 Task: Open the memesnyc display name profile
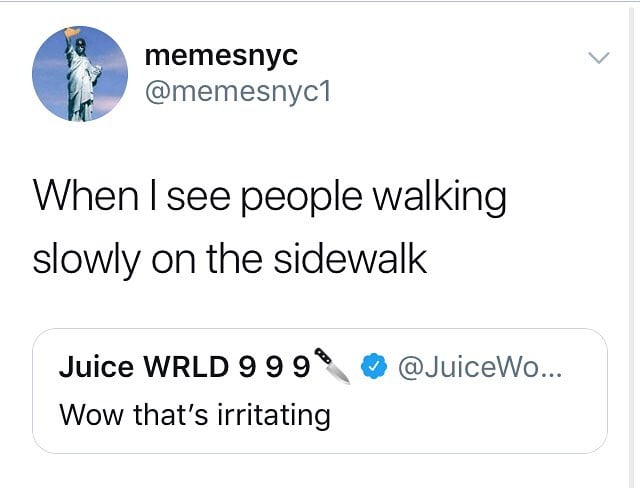(221, 55)
